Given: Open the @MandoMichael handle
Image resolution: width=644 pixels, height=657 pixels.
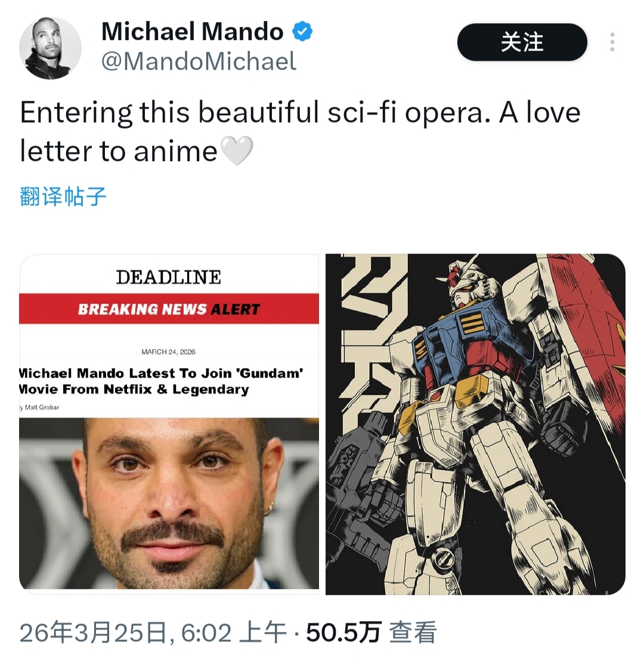Looking at the screenshot, I should tap(199, 61).
